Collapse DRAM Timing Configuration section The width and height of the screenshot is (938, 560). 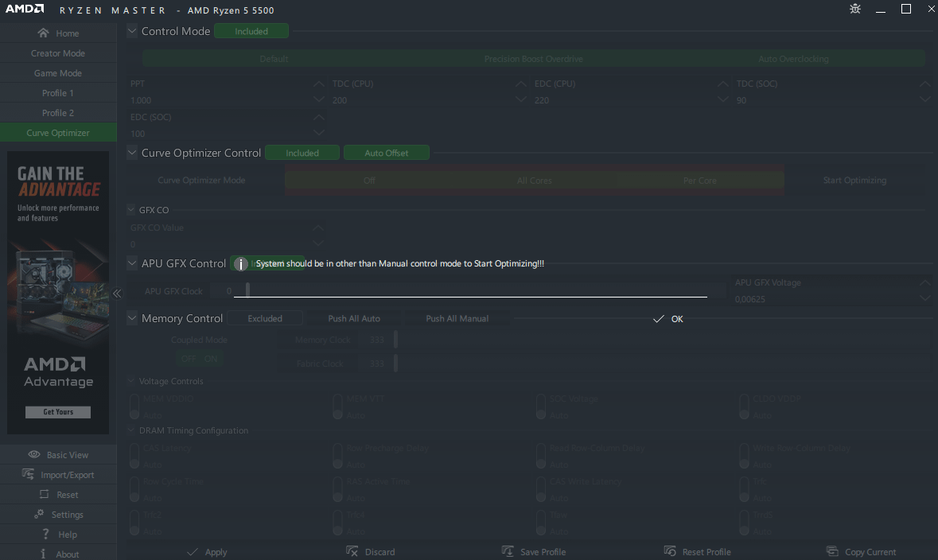(x=131, y=430)
